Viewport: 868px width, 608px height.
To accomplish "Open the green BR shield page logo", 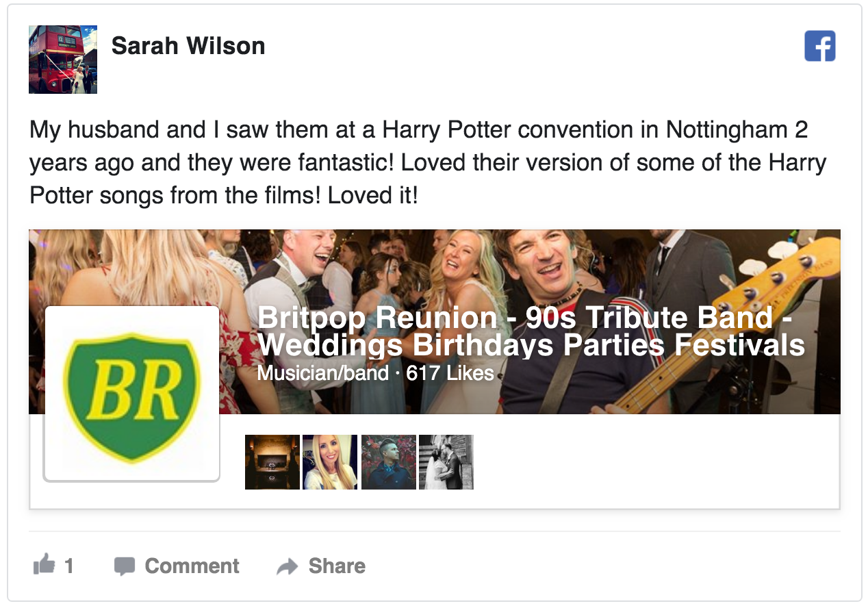I will (x=131, y=394).
